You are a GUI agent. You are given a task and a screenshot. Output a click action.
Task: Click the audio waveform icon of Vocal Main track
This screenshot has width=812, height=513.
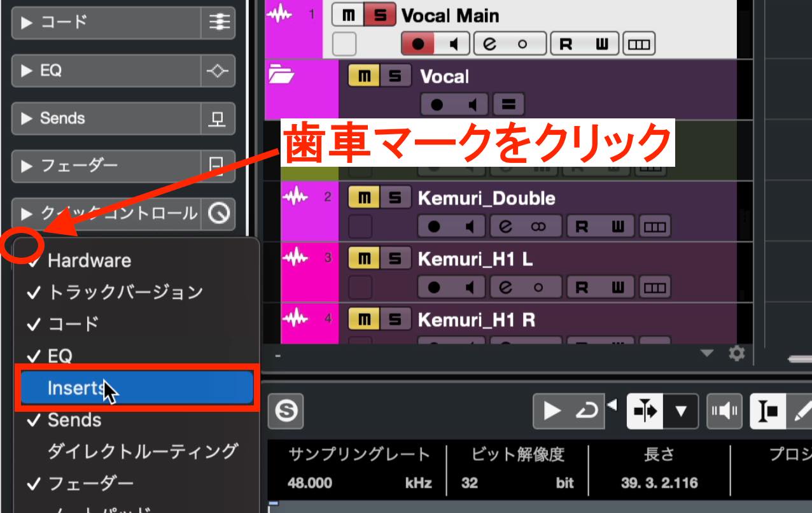pyautogui.click(x=278, y=15)
